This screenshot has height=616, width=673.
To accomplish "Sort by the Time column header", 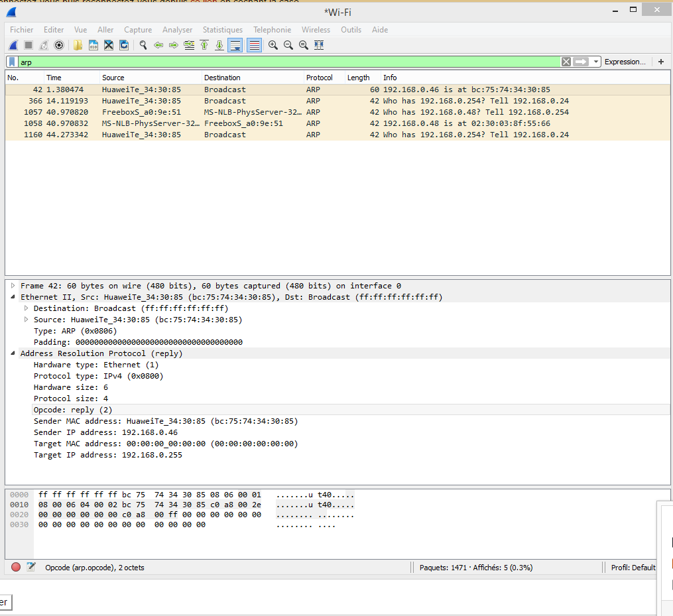I will point(72,78).
